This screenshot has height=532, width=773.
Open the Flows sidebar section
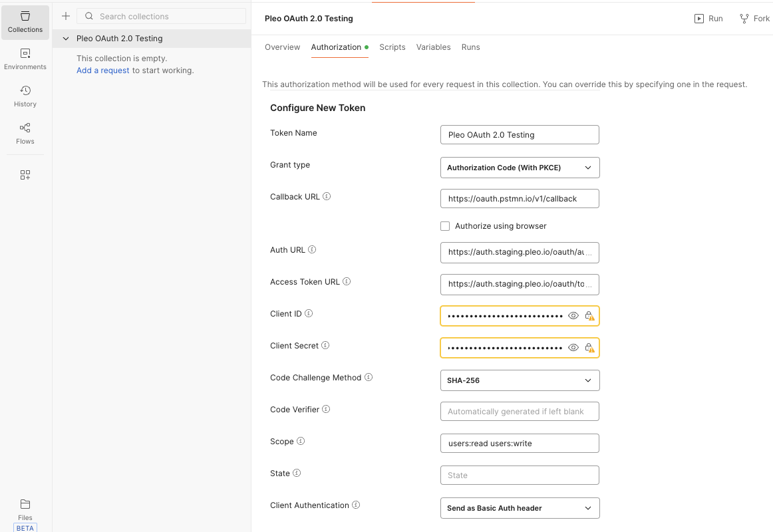(x=25, y=134)
